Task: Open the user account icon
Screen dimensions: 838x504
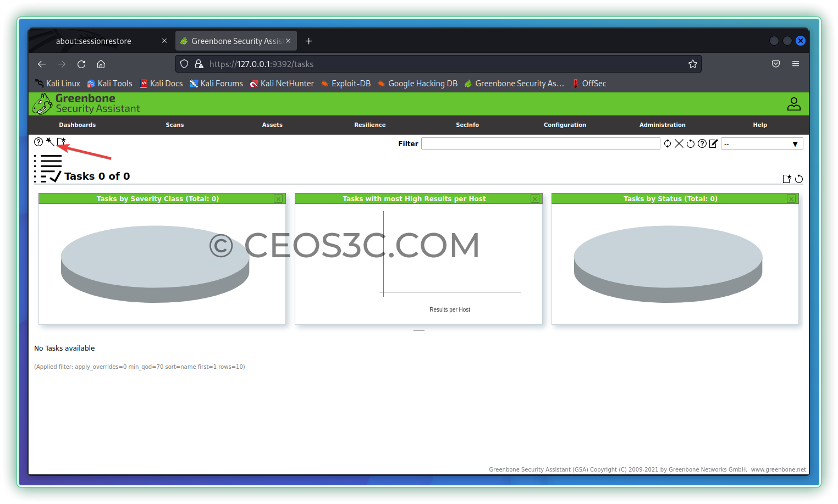Action: [x=794, y=104]
